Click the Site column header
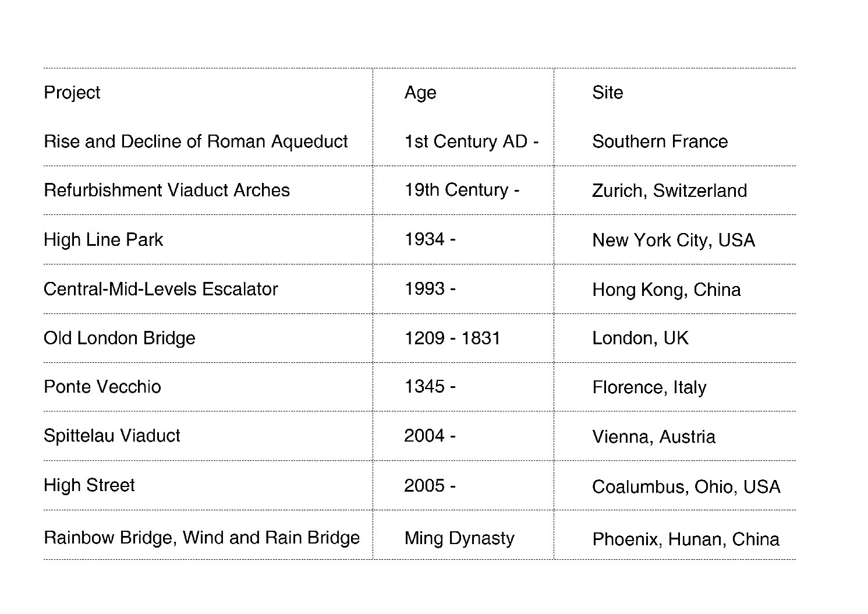The height and width of the screenshot is (614, 868). (607, 93)
